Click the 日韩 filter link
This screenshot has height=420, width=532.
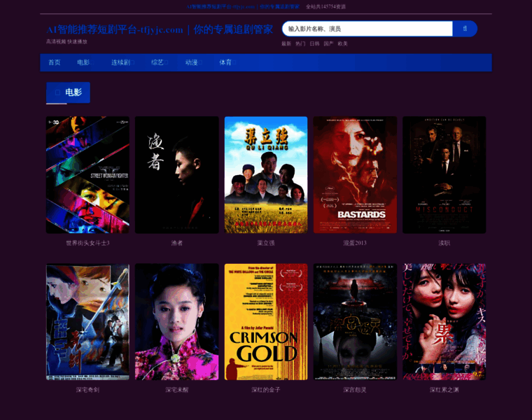(x=314, y=44)
